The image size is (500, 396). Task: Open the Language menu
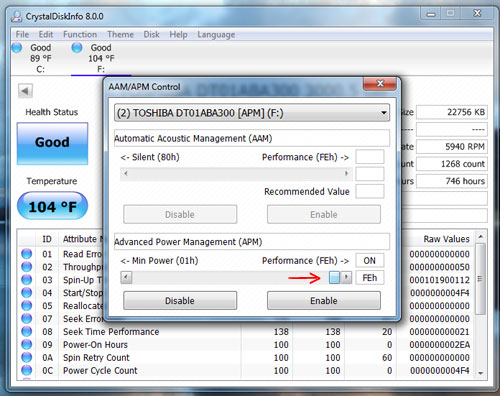tap(216, 35)
